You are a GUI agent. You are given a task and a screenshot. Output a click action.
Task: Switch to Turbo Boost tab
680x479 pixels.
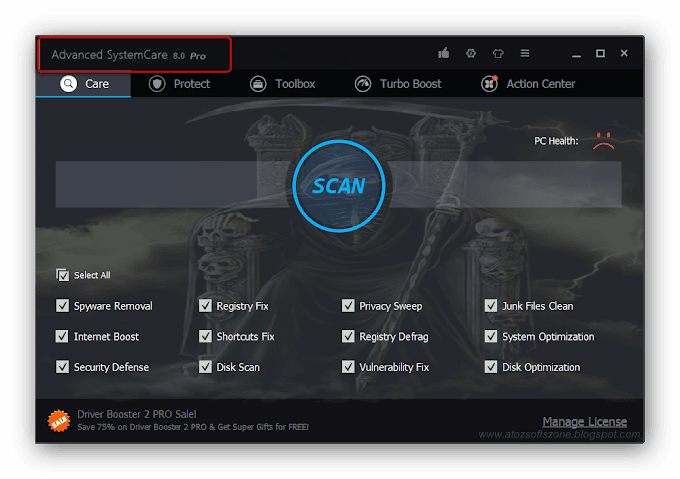pyautogui.click(x=398, y=84)
